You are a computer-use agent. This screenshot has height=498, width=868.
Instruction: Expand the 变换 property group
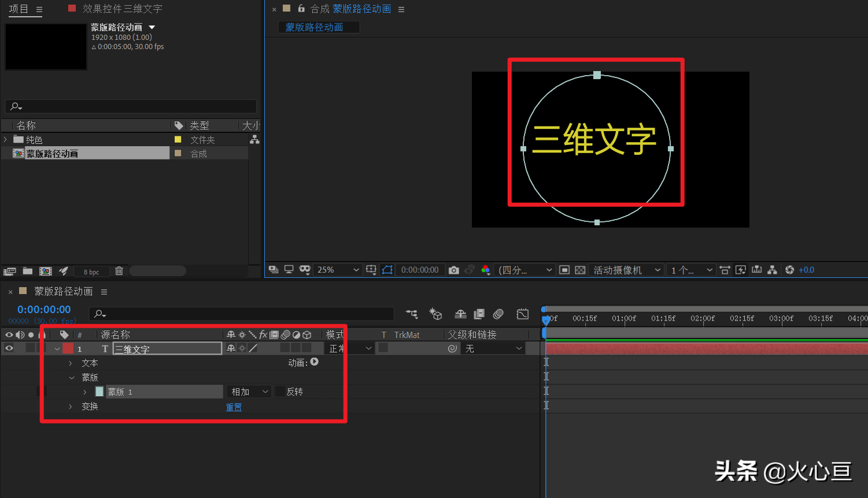point(71,407)
